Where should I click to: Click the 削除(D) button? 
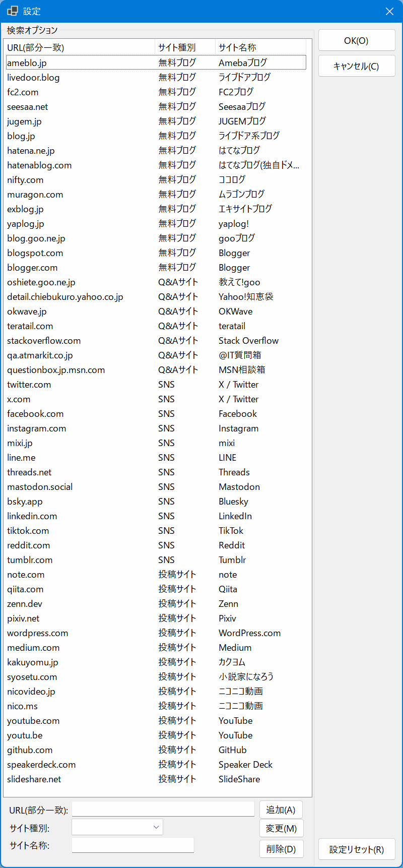(x=281, y=849)
